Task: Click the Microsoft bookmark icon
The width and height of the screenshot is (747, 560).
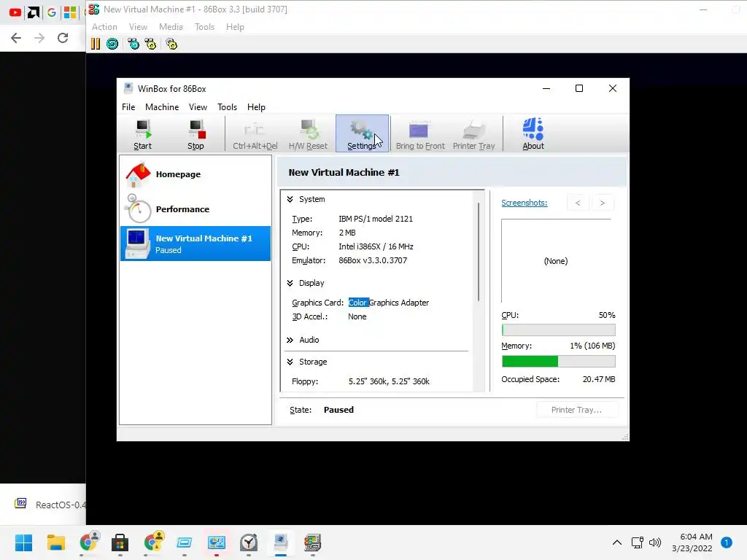Action: click(x=69, y=12)
